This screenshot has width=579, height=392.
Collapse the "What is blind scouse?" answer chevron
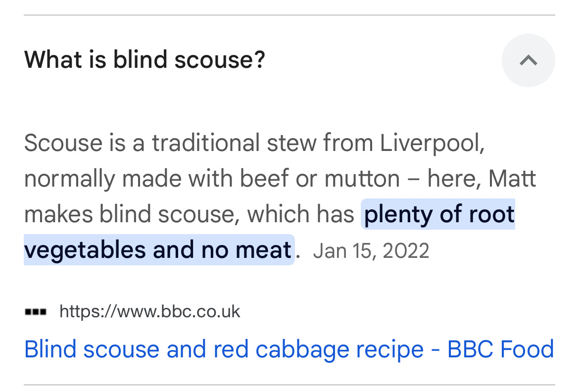point(528,60)
